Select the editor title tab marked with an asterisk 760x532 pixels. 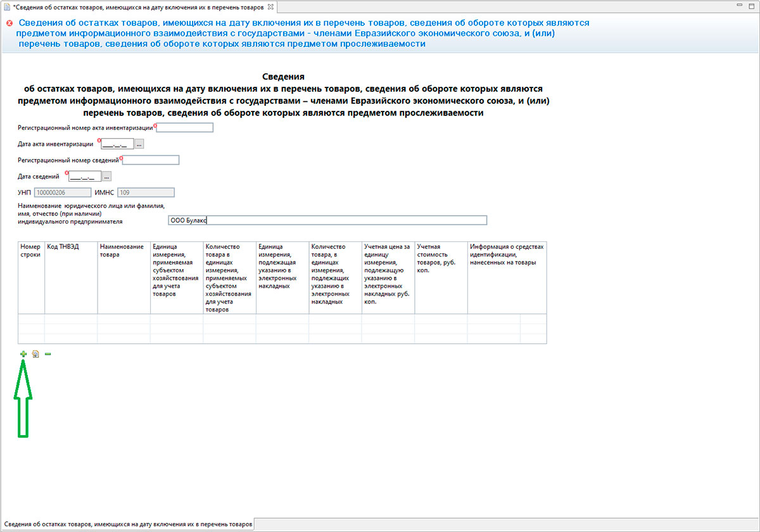(x=139, y=6)
